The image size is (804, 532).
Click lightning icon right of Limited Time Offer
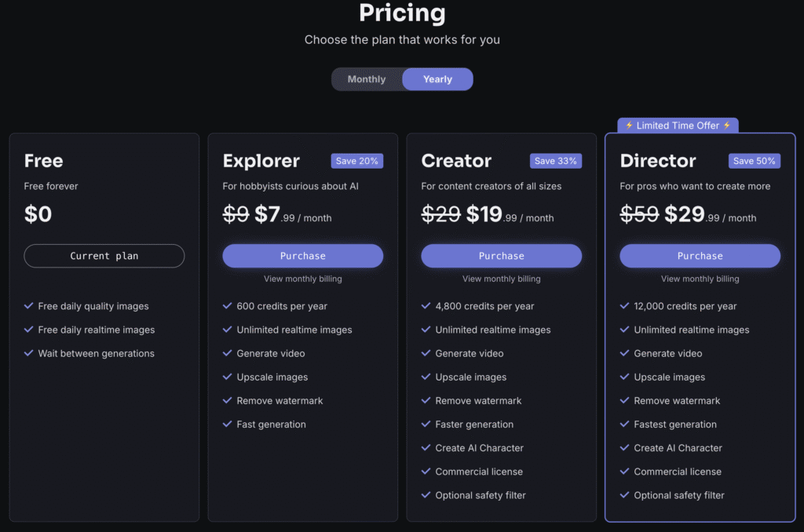(x=726, y=126)
